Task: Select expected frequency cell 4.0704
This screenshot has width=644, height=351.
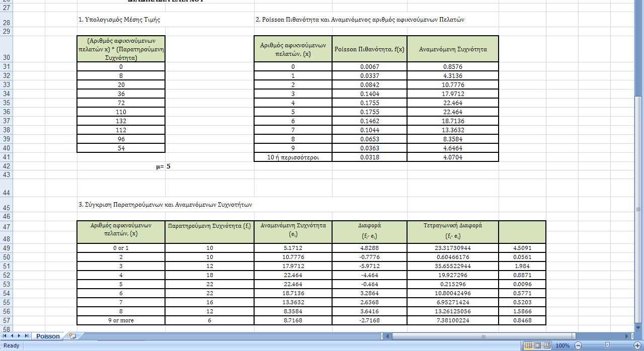Action: coord(453,157)
